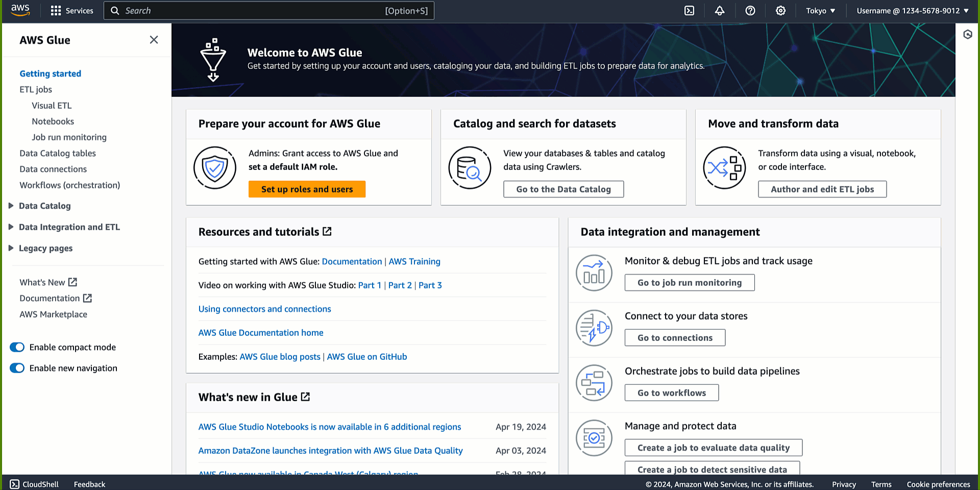Click the external link icon next to What's New
Viewport: 980px width, 490px height.
(73, 282)
